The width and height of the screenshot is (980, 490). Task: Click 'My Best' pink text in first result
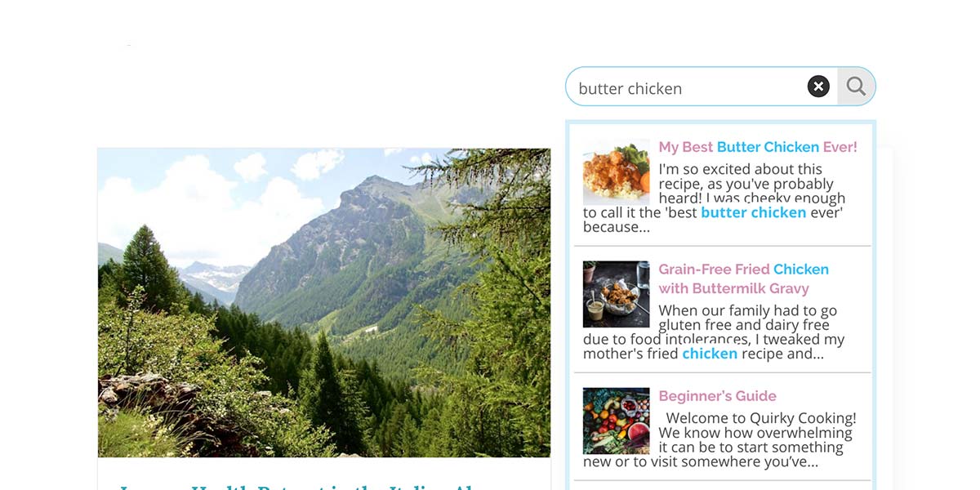pos(686,147)
